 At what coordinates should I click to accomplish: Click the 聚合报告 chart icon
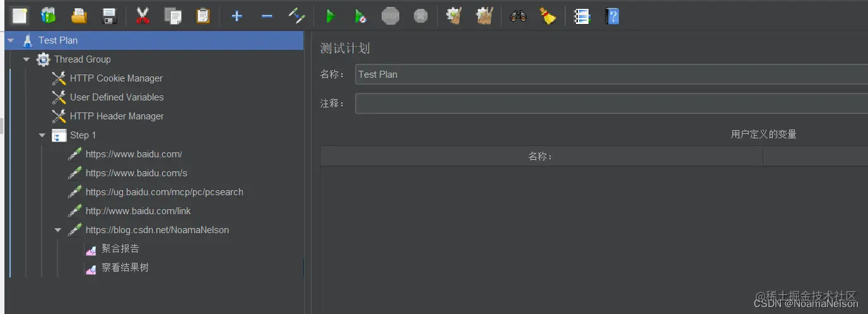click(x=90, y=250)
